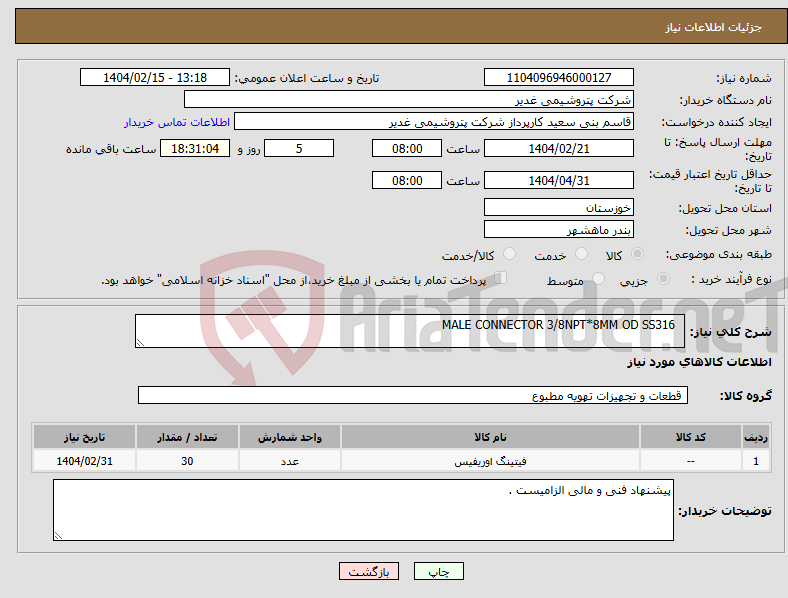788x598 pixels.
Task: Click the need date cell 1404/02/31
Action: pyautogui.click(x=84, y=461)
